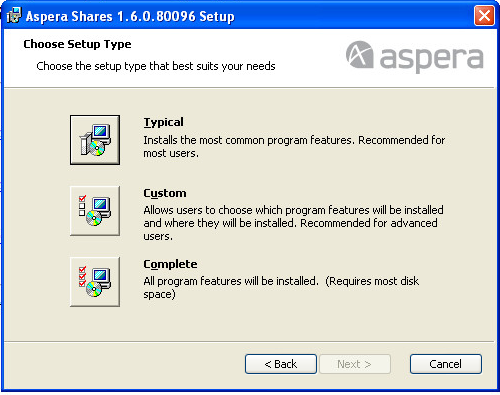Click the bold Complete label

pos(170,264)
